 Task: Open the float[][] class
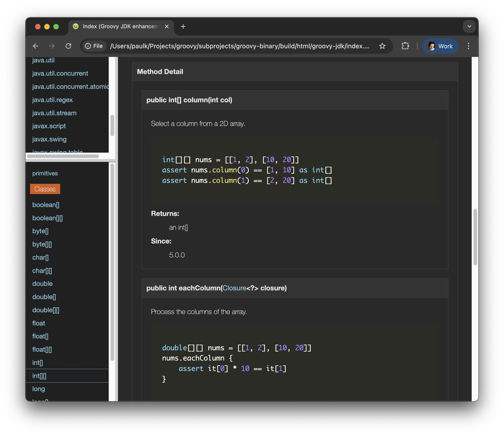coord(42,349)
